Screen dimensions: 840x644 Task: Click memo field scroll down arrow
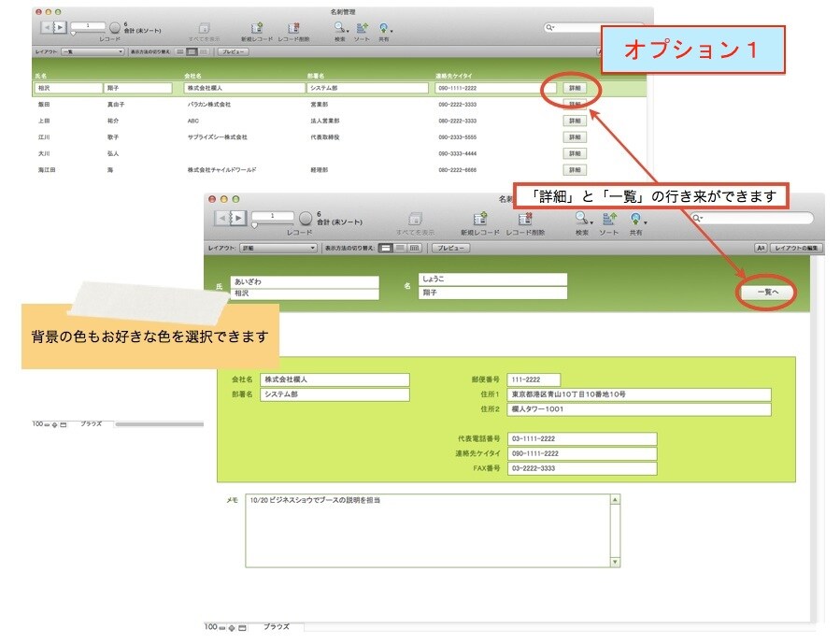pyautogui.click(x=615, y=562)
